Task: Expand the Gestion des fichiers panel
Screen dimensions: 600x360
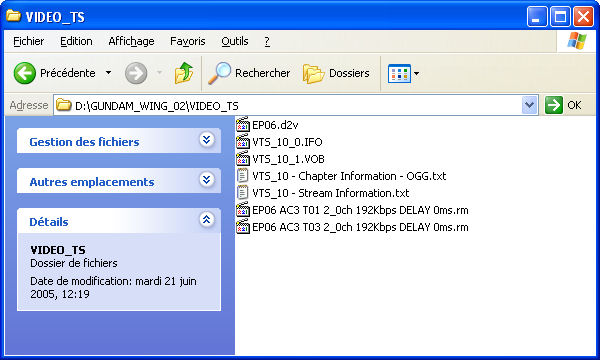Action: pyautogui.click(x=207, y=140)
